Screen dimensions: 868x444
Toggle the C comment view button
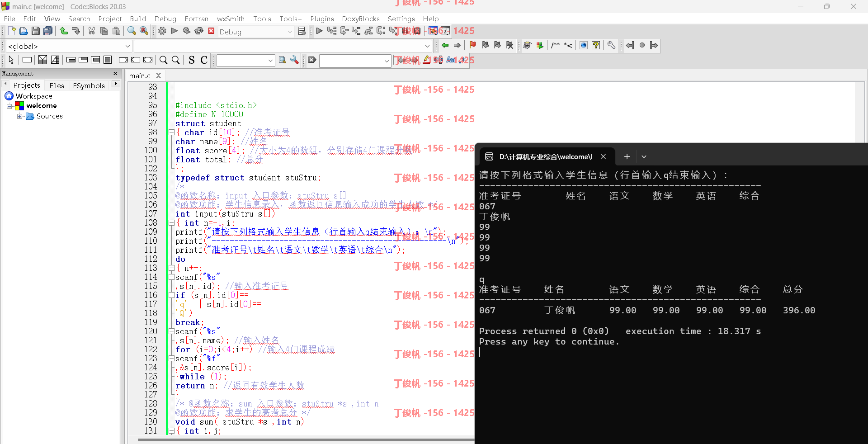[x=204, y=60]
